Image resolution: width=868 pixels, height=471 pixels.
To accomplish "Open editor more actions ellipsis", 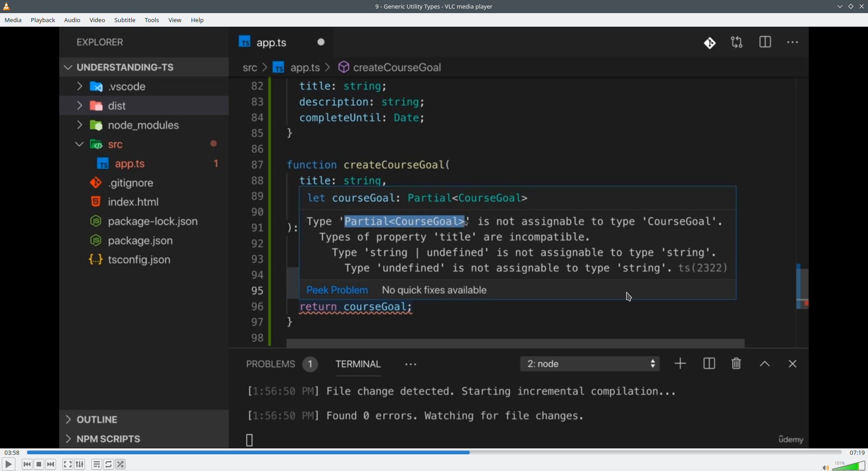I will [793, 42].
